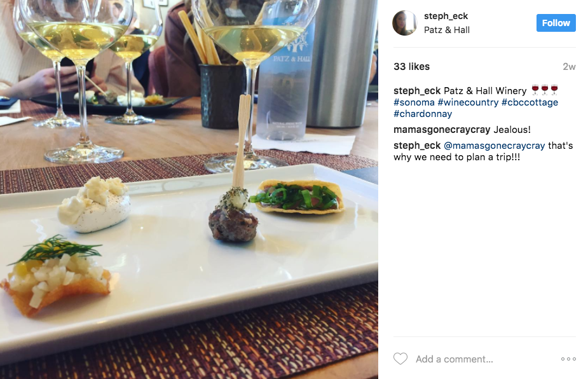Image resolution: width=588 pixels, height=379 pixels.
Task: Open mamasgonecraycray commenter profile
Action: pyautogui.click(x=442, y=130)
